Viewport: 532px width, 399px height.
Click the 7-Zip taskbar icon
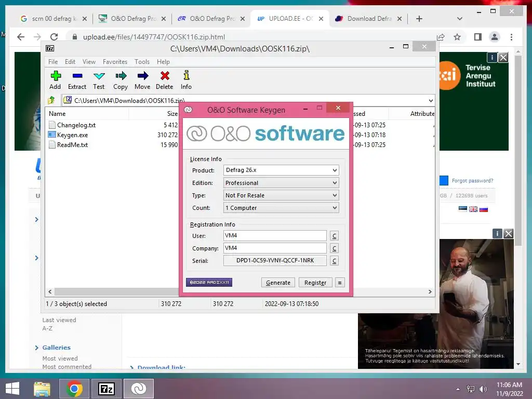pyautogui.click(x=106, y=389)
